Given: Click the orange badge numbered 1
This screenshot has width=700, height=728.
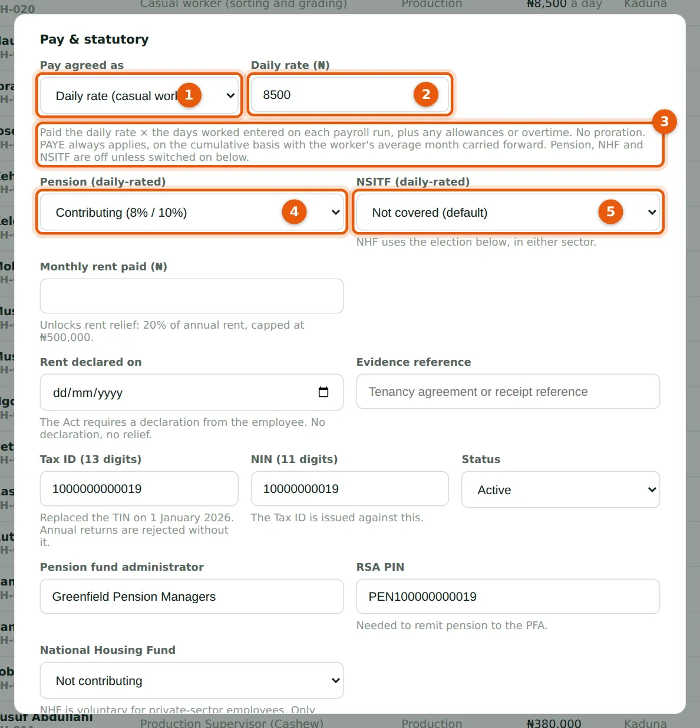Looking at the screenshot, I should pyautogui.click(x=189, y=95).
